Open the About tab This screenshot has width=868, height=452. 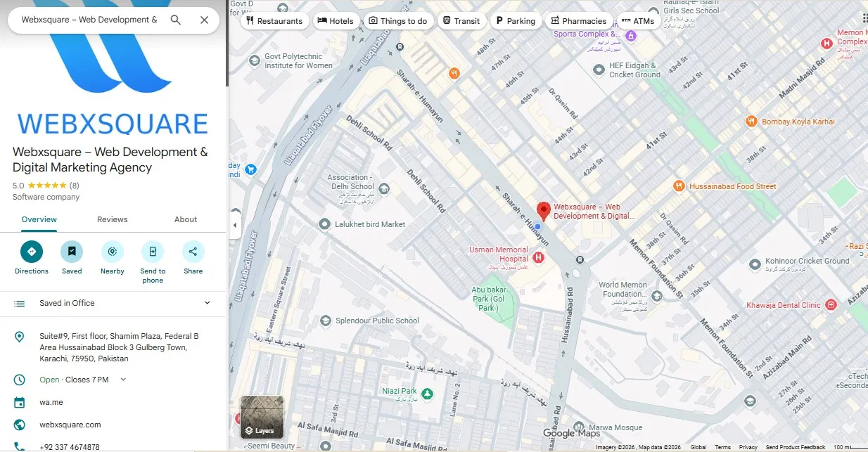[186, 219]
